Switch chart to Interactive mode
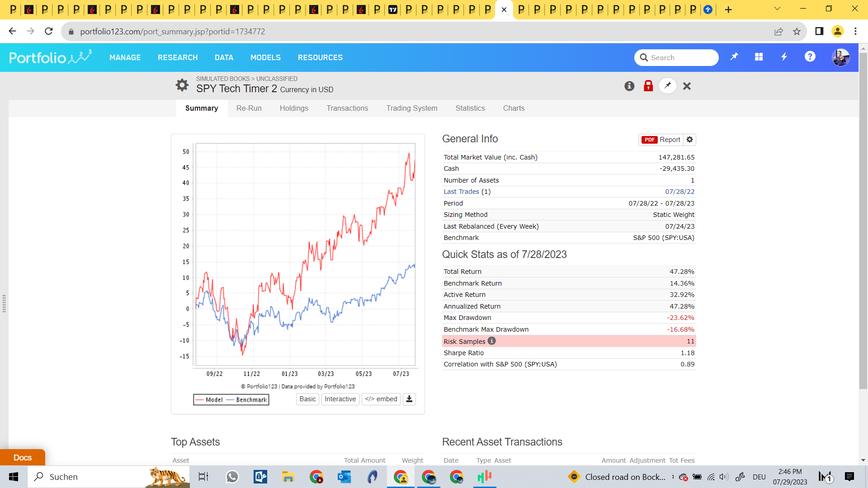This screenshot has width=868, height=488. 340,399
